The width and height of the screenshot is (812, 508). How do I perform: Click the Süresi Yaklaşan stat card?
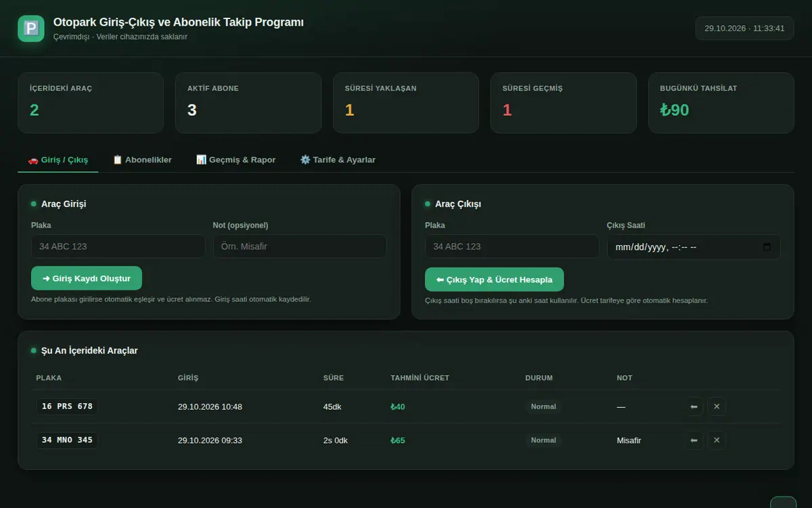click(x=406, y=103)
